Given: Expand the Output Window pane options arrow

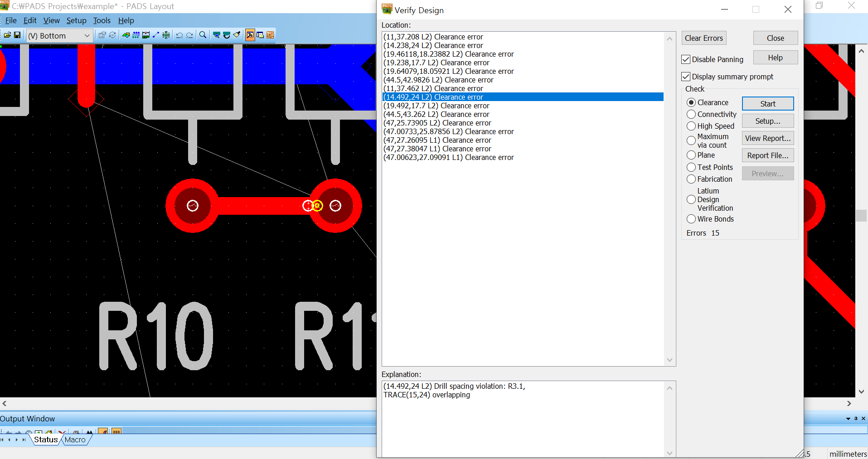Looking at the screenshot, I should pyautogui.click(x=848, y=419).
